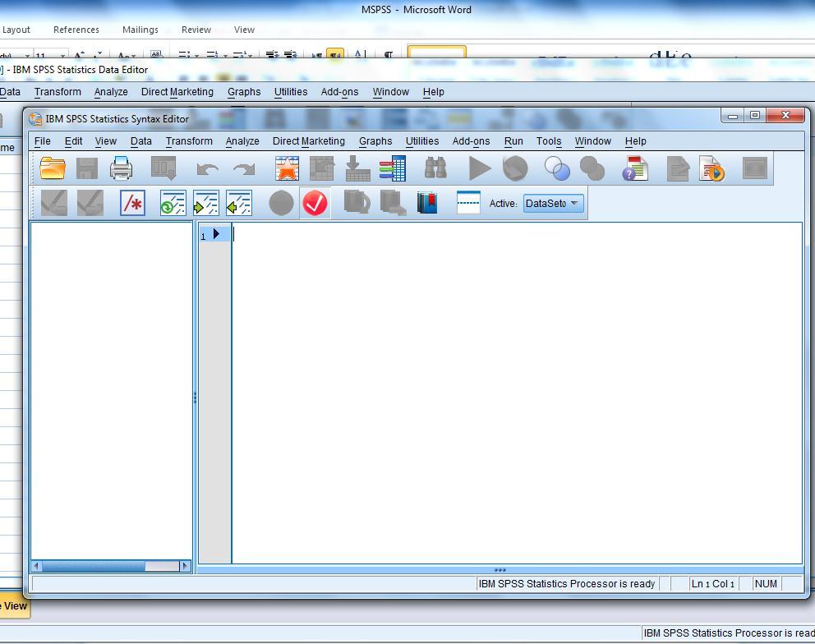Click the Find binoculars icon
Viewport: 815px width, 644px height.
point(435,168)
